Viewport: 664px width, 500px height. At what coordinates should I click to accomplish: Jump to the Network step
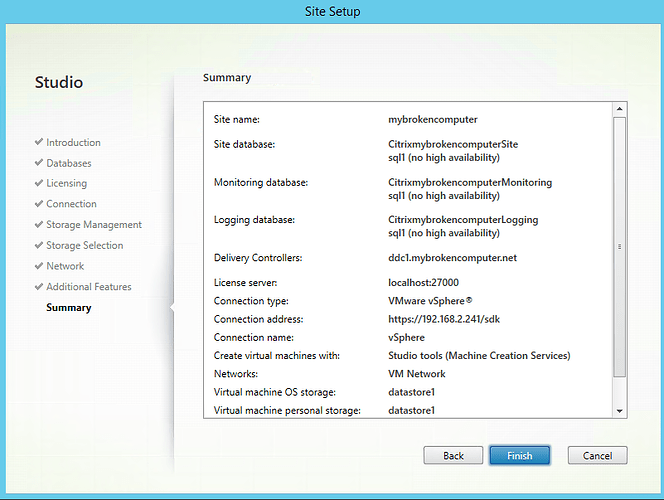(64, 266)
